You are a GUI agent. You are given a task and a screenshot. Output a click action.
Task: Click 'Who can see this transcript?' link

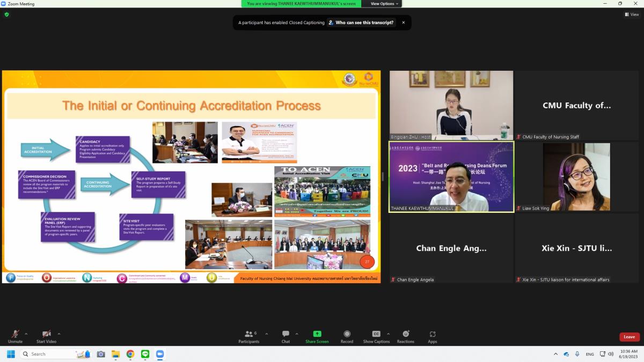click(361, 23)
